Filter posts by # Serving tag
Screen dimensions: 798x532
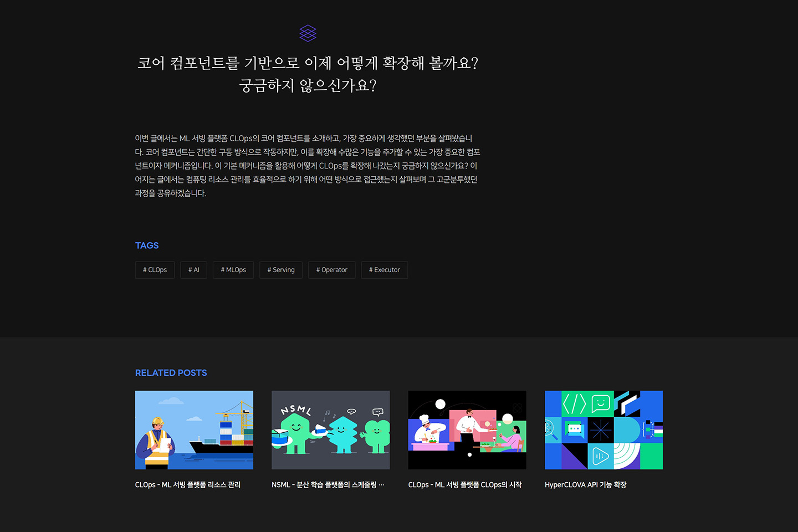pos(281,270)
